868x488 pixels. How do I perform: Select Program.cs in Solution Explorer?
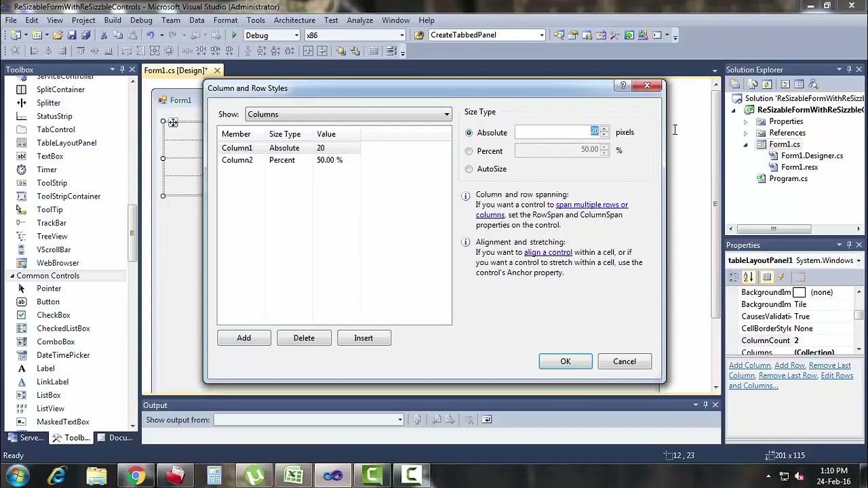[788, 179]
